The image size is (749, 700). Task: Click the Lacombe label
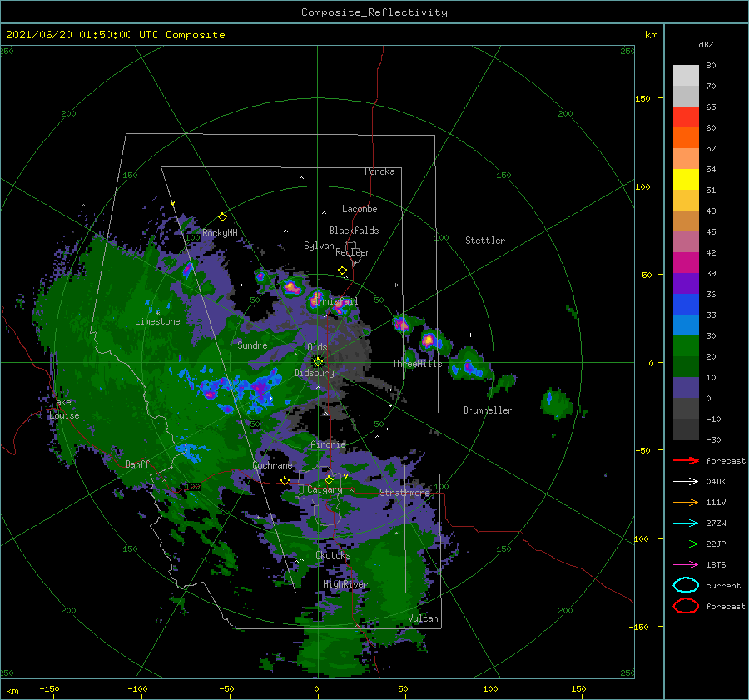tap(360, 209)
